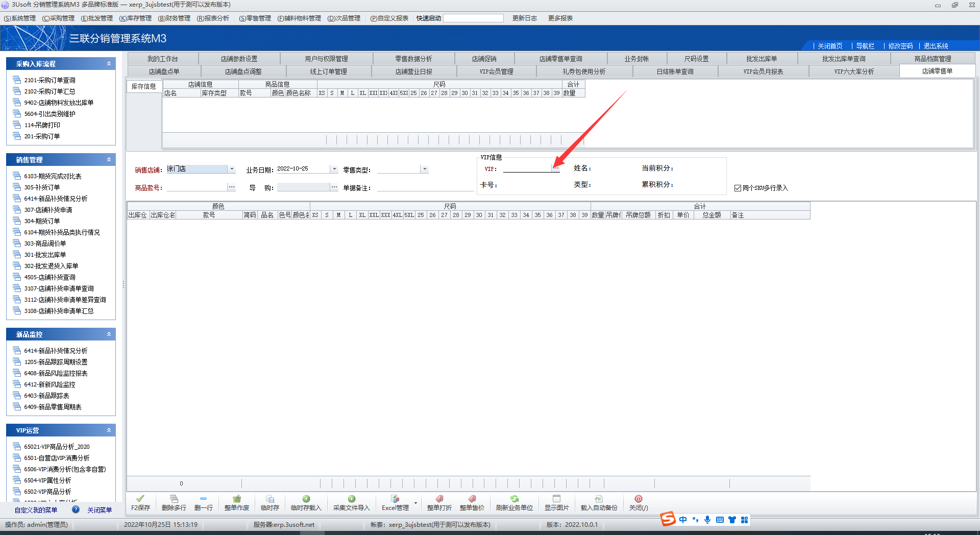Open the 业务日期 date dropdown
This screenshot has width=980, height=535.
point(334,169)
